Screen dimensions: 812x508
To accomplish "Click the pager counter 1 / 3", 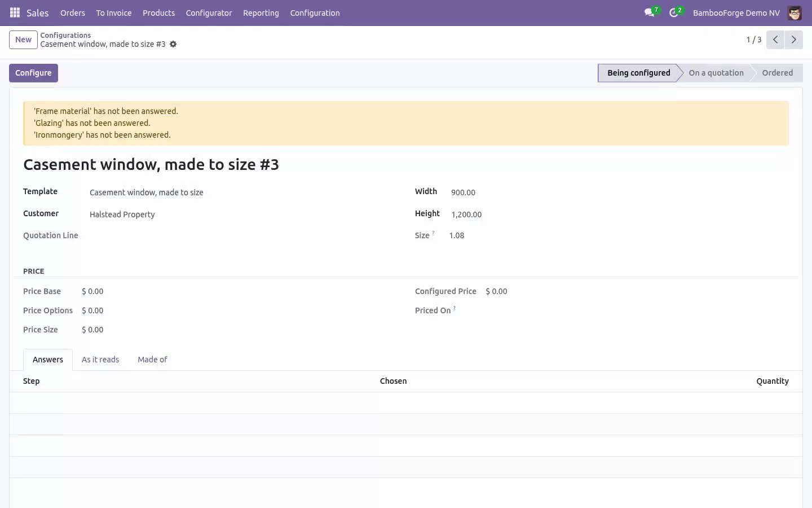I will 754,40.
